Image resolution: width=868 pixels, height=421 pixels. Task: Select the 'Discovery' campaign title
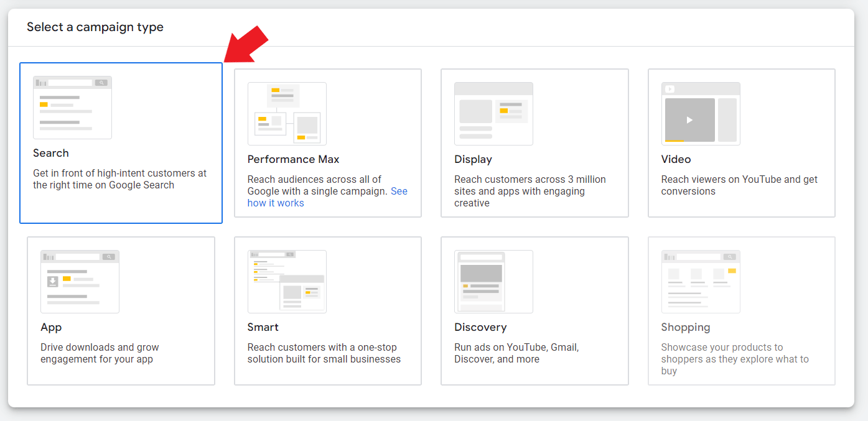point(480,327)
